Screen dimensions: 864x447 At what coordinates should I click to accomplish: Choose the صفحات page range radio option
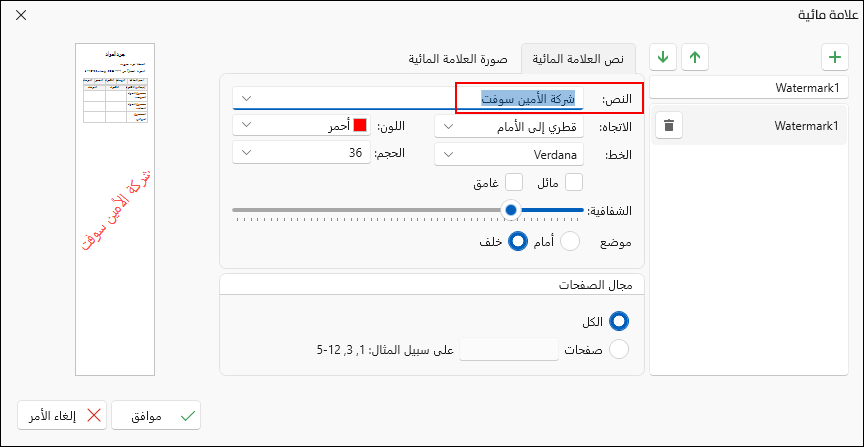pos(619,349)
